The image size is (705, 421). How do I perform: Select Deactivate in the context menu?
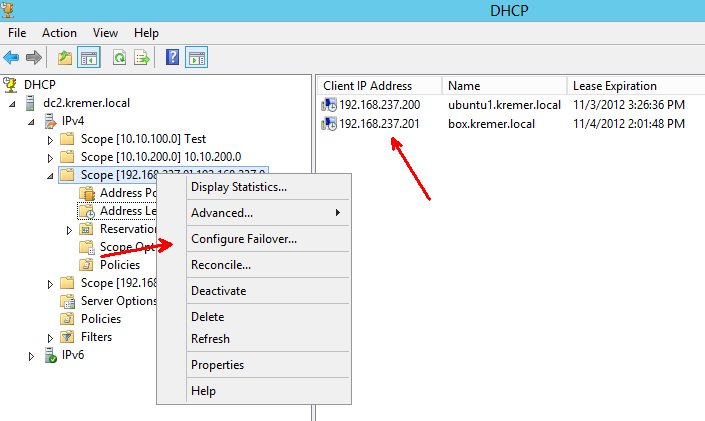(x=218, y=291)
